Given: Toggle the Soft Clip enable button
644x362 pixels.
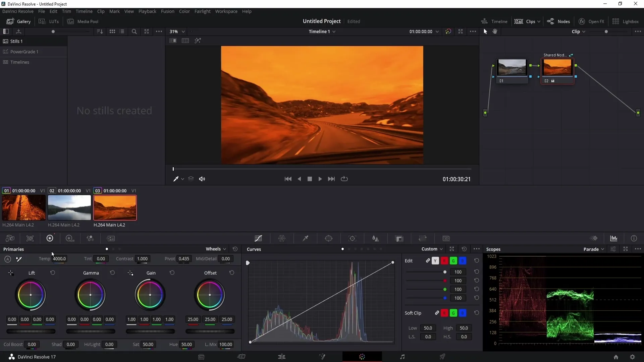Looking at the screenshot, I should 437,313.
